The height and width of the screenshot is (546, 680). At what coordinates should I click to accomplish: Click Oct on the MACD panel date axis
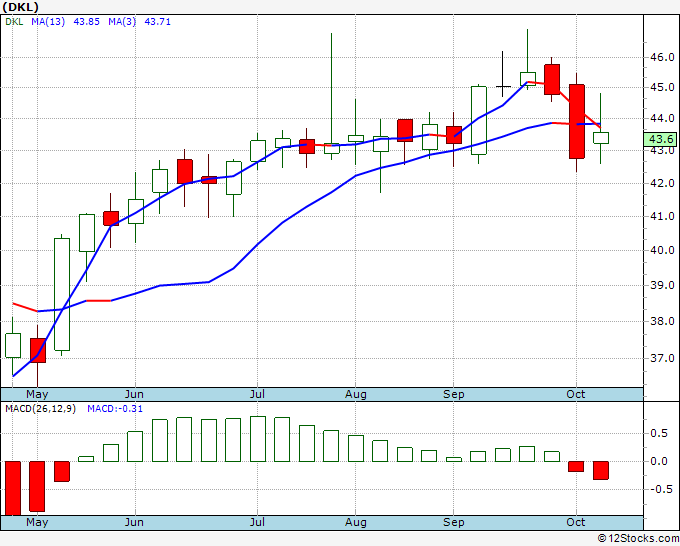click(x=575, y=522)
